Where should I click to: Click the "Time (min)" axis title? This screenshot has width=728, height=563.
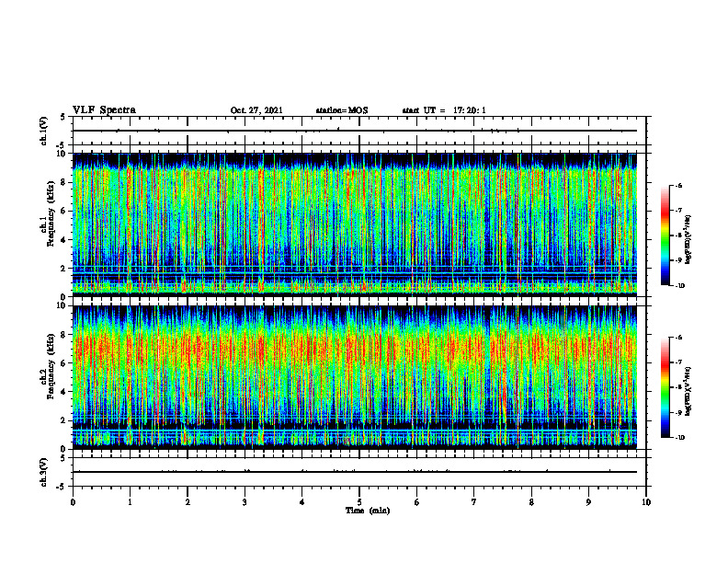368,511
